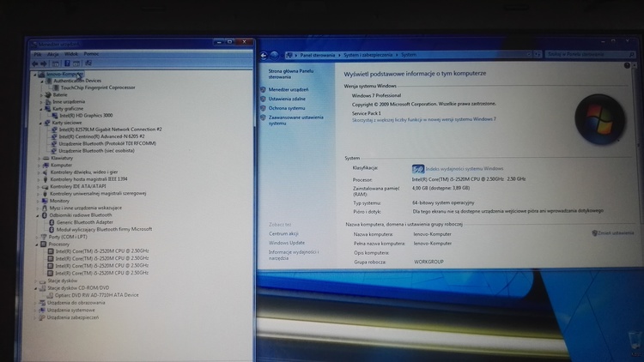The image size is (644, 362).
Task: Click the Karty graficzne category icon
Action: (x=47, y=109)
